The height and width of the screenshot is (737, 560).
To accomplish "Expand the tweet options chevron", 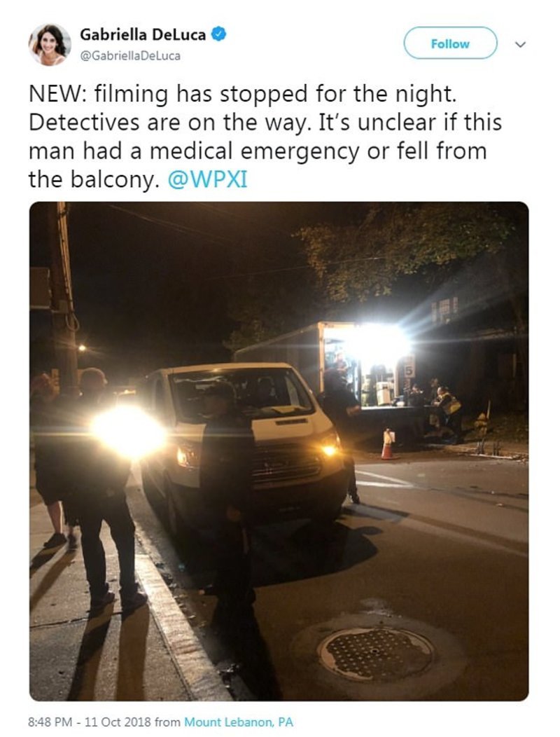I will (521, 45).
